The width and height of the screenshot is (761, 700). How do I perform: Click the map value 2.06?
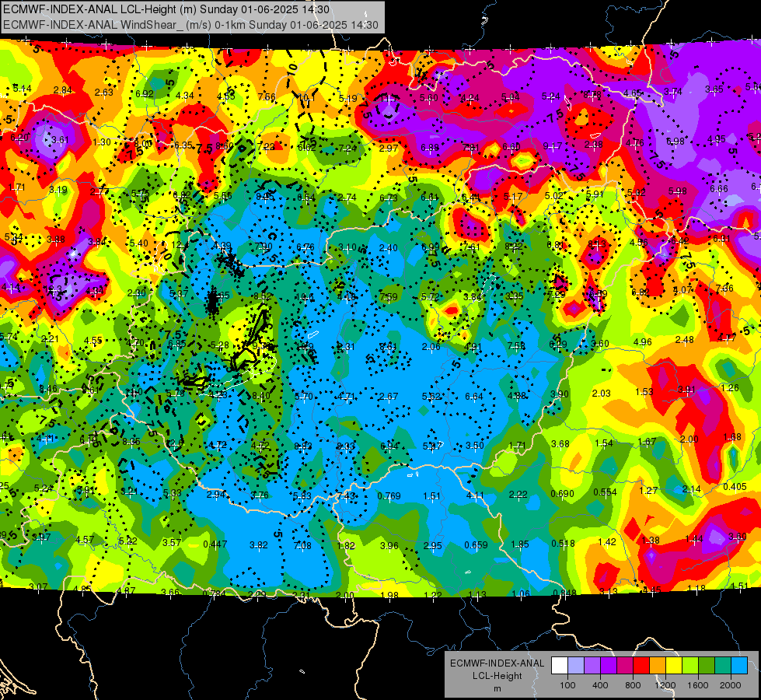[431, 346]
